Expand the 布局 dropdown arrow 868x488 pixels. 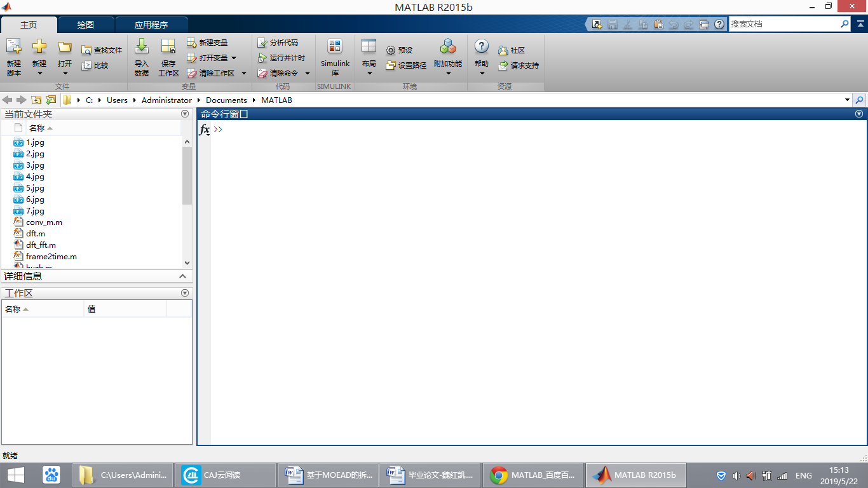pos(369,74)
